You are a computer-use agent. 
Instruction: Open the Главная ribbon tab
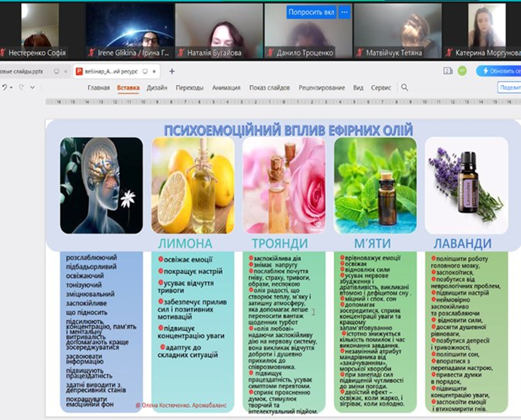point(99,88)
